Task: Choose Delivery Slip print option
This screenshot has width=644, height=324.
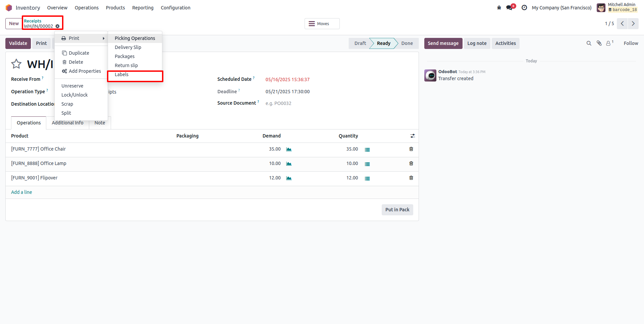Action: tap(135, 47)
